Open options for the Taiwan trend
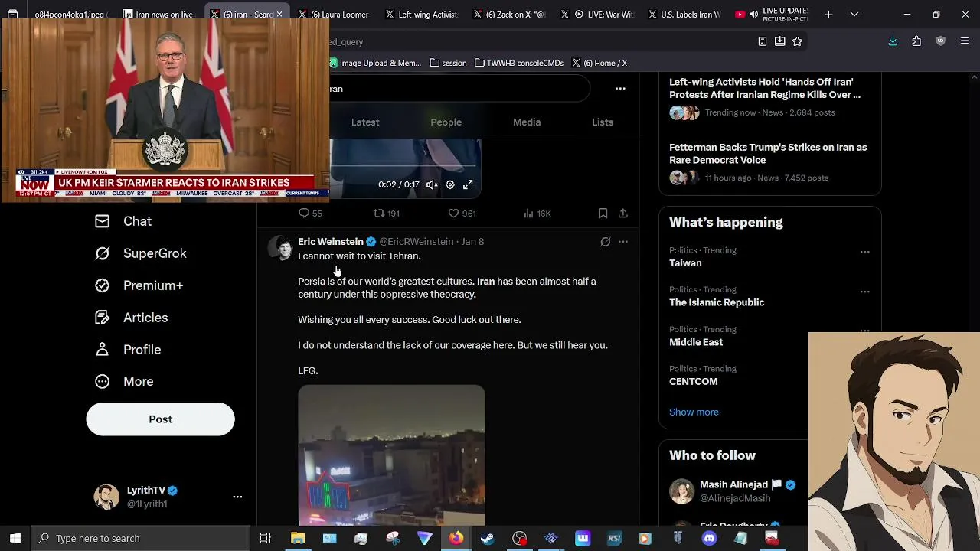The width and height of the screenshot is (980, 551). [x=864, y=252]
